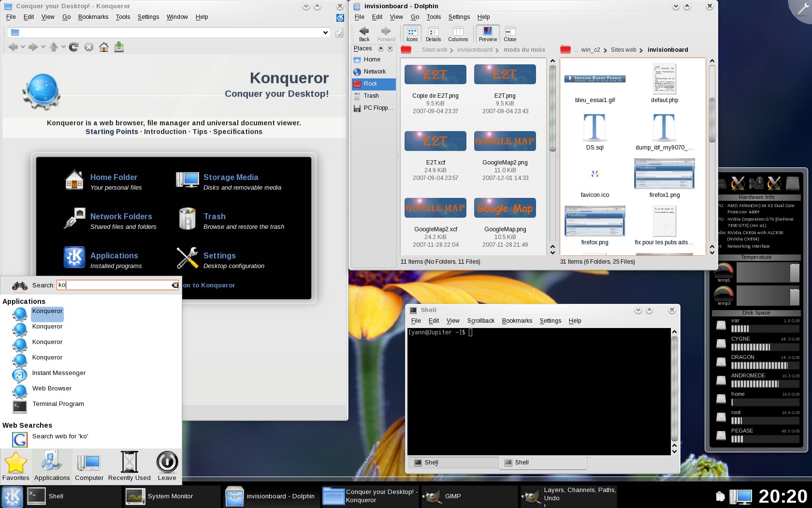This screenshot has width=812, height=508.
Task: Click the Introduction link in Konqueror
Action: [165, 132]
